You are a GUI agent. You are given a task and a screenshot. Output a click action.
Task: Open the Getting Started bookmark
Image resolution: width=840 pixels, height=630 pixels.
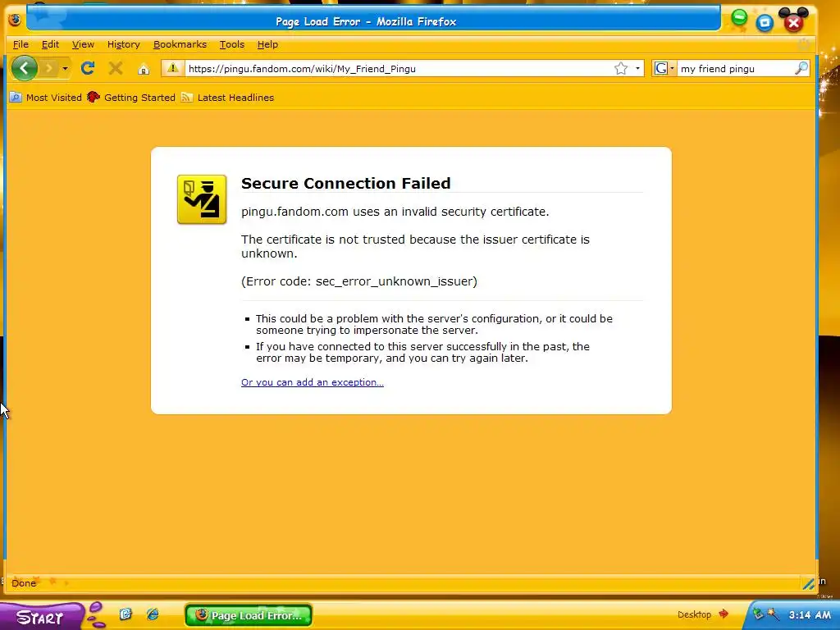click(x=131, y=98)
